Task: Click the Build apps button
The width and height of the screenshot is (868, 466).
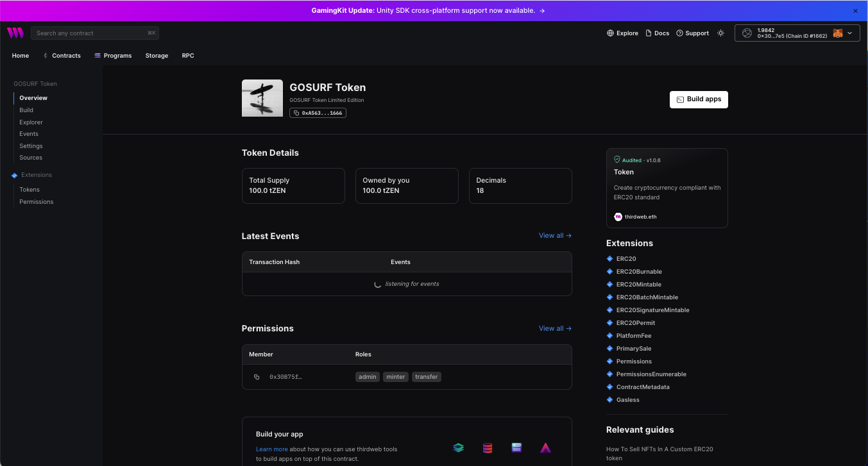Action: (699, 99)
